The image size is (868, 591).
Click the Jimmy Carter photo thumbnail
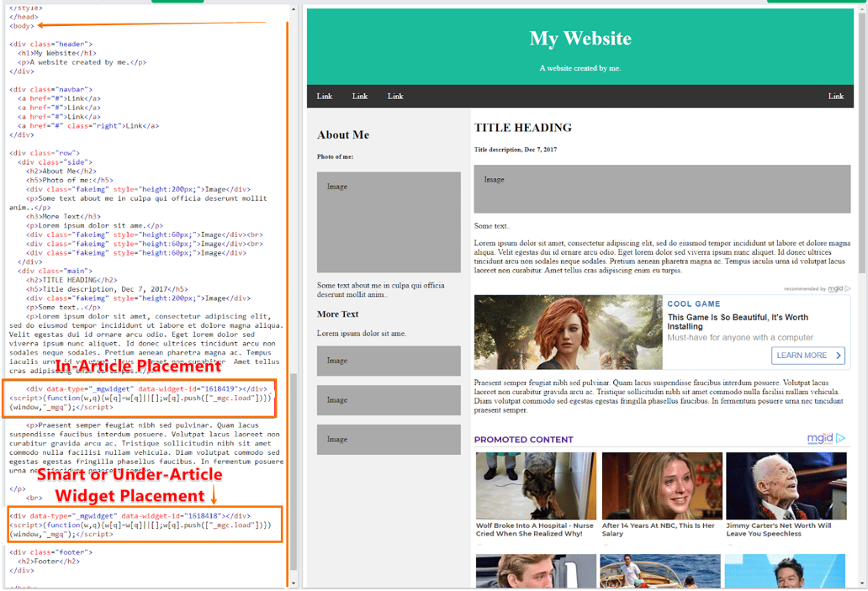pyautogui.click(x=786, y=486)
